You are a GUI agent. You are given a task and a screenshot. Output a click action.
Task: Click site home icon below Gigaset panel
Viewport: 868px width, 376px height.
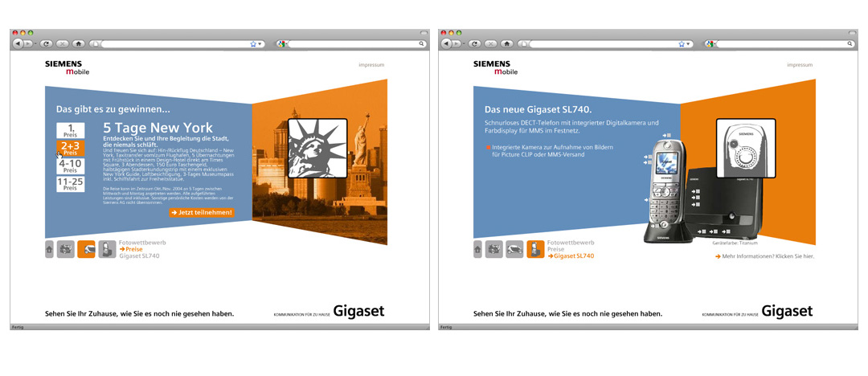pyautogui.click(x=477, y=249)
